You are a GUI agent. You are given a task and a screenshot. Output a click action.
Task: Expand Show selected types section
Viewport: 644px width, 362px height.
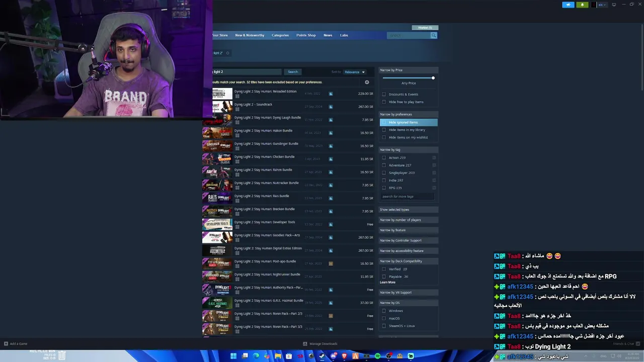408,210
